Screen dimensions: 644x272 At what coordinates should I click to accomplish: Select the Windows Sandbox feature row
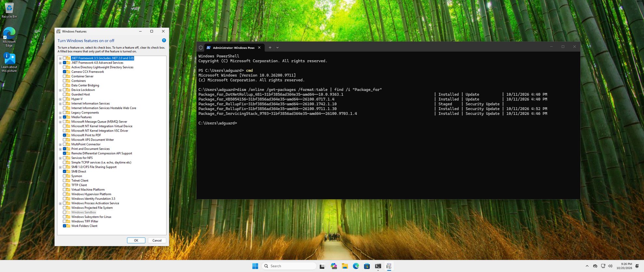tap(84, 212)
